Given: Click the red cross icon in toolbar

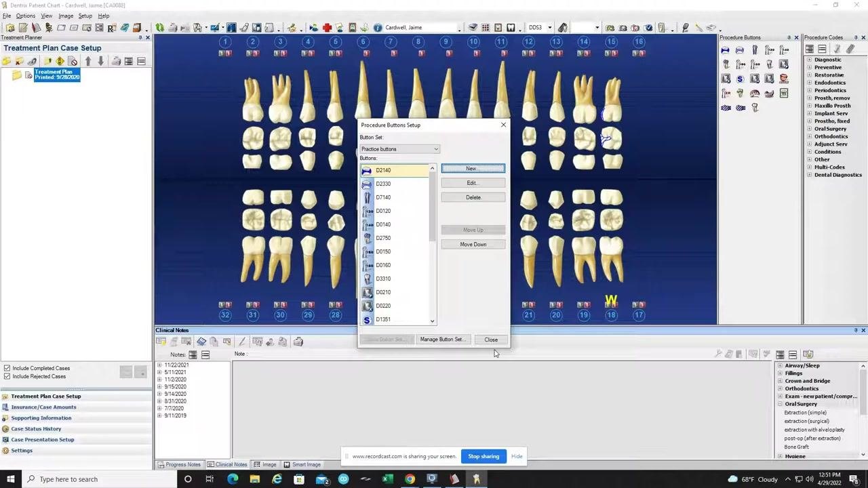Looking at the screenshot, I should pos(326,27).
